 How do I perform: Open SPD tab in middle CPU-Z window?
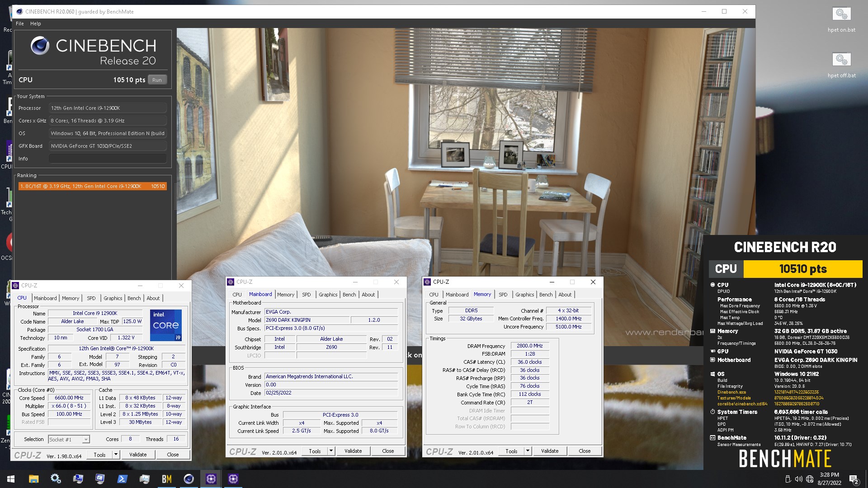(307, 295)
